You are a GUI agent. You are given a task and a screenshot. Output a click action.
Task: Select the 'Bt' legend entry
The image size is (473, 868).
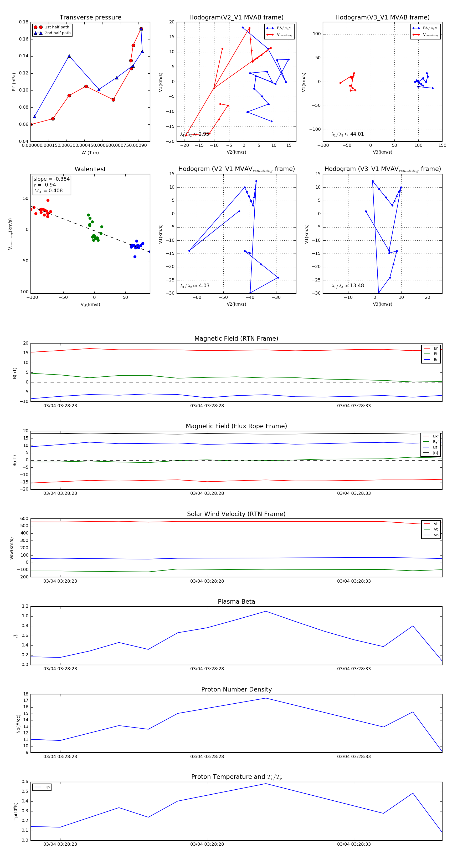point(431,354)
